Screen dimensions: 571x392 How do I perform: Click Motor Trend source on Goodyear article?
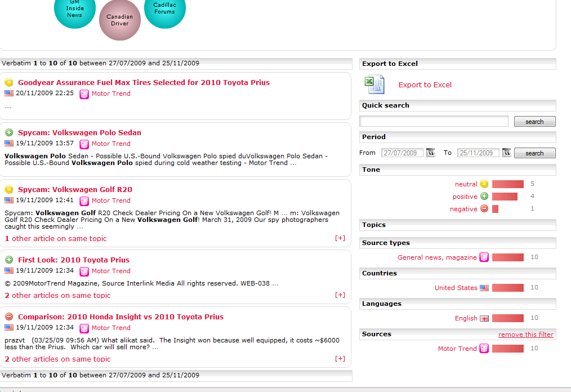coord(111,93)
